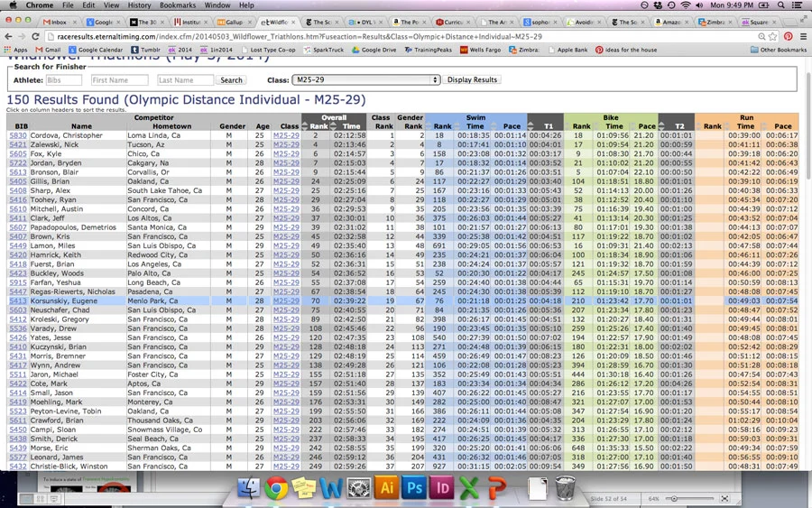This screenshot has height=508, width=812.
Task: Open Spotlight search in menu bar
Action: [781, 5]
